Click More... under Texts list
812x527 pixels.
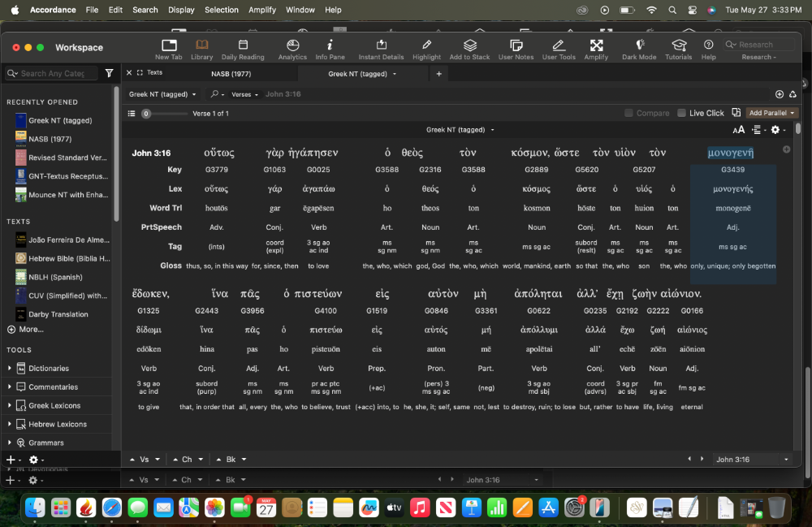25,329
